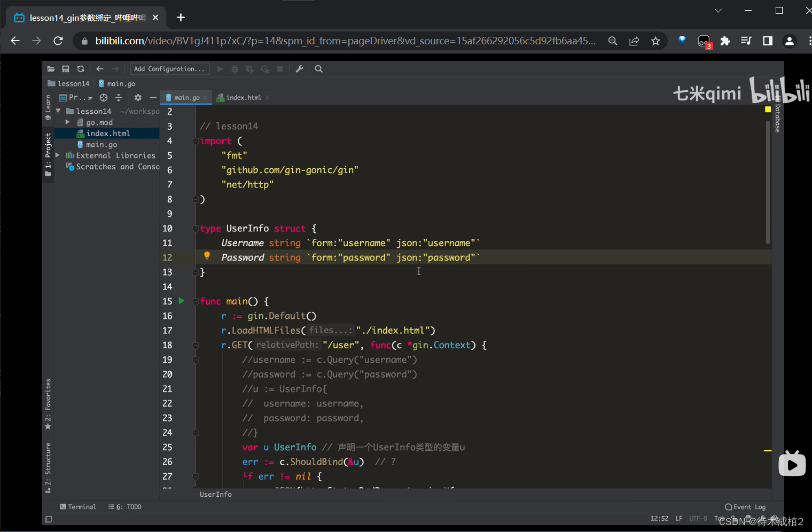Fold the comment block at line 19

(196, 360)
